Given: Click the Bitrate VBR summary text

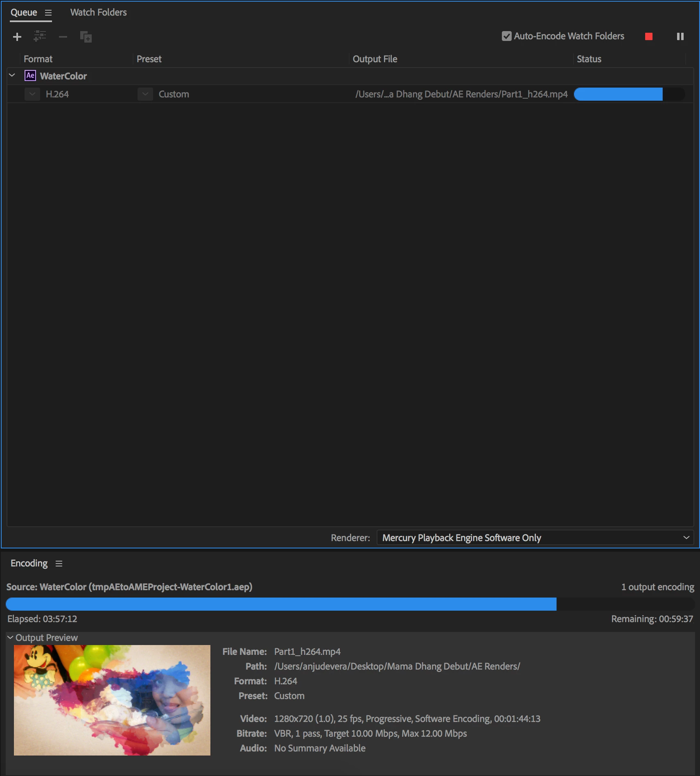Looking at the screenshot, I should click(370, 733).
